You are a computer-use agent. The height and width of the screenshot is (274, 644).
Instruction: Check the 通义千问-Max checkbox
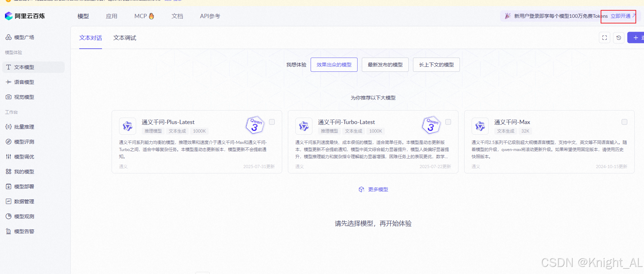coord(624,122)
